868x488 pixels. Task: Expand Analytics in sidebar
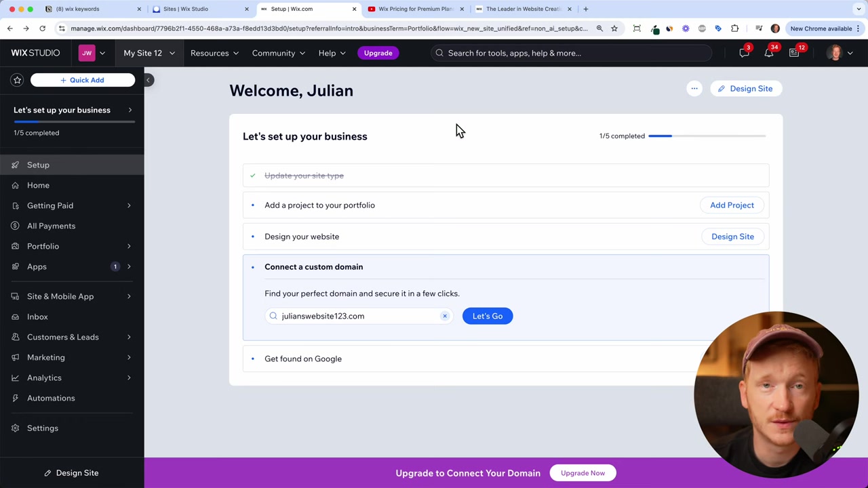129,378
